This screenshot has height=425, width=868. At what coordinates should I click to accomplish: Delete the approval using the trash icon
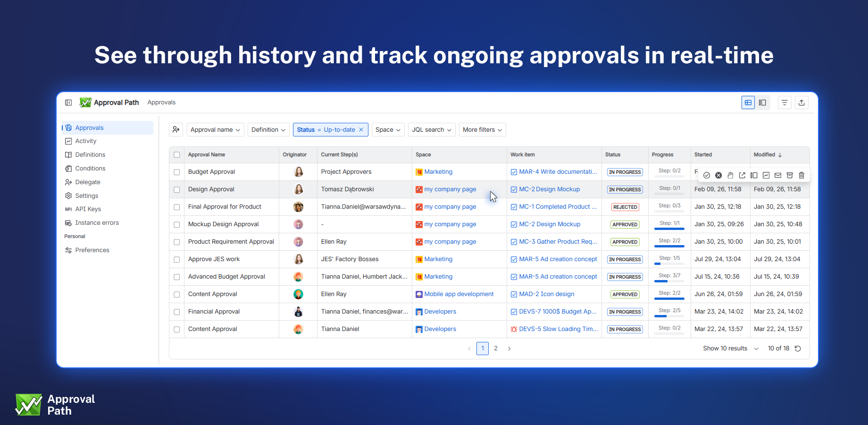pos(801,175)
